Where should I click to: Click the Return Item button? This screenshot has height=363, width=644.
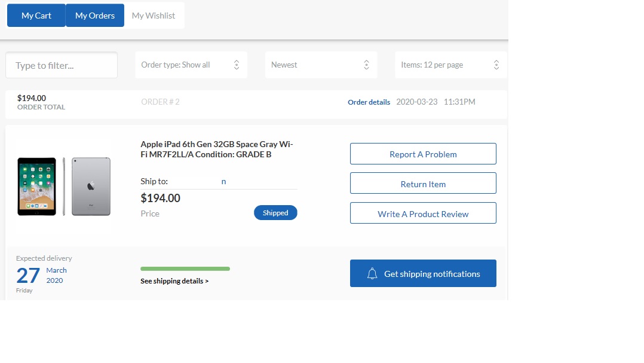click(x=423, y=184)
